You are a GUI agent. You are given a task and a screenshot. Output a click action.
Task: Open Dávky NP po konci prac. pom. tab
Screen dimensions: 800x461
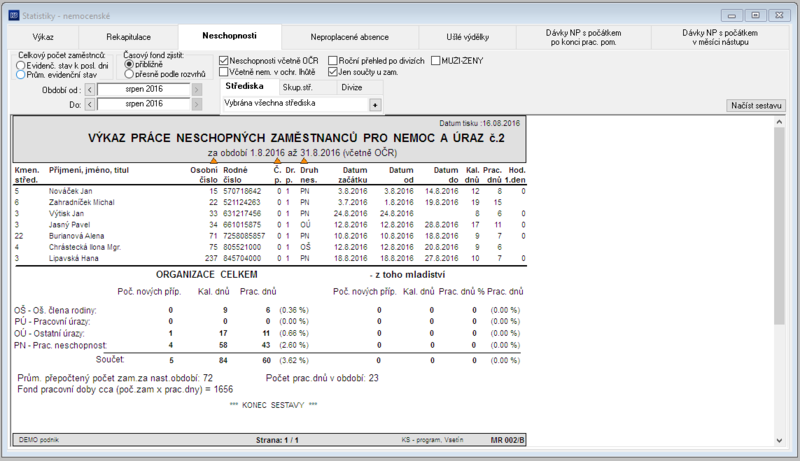tap(583, 37)
